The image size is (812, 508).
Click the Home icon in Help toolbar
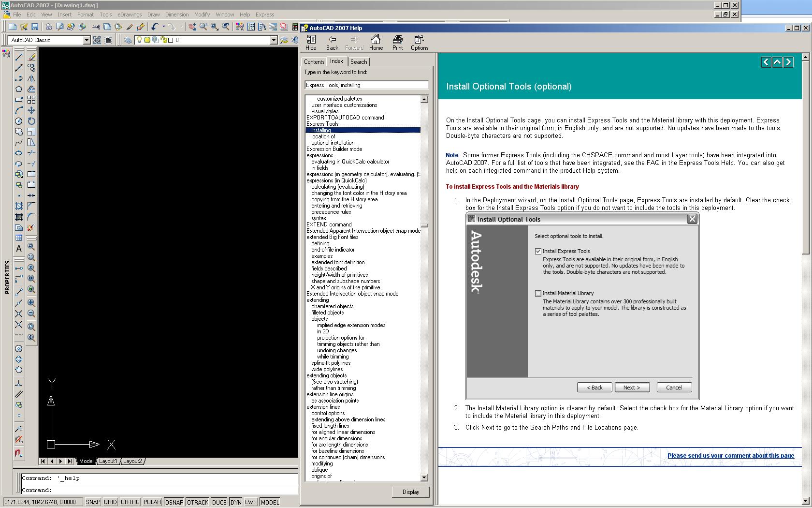[x=376, y=43]
